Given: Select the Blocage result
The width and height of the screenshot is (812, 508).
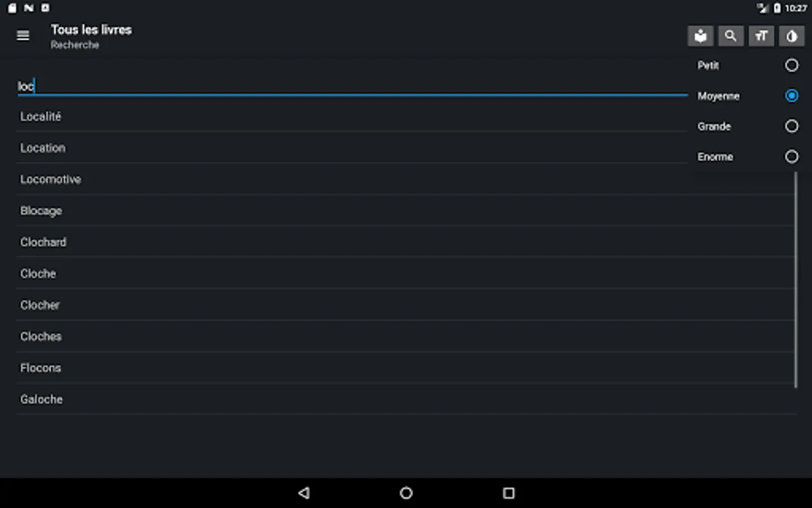Looking at the screenshot, I should click(x=405, y=211).
